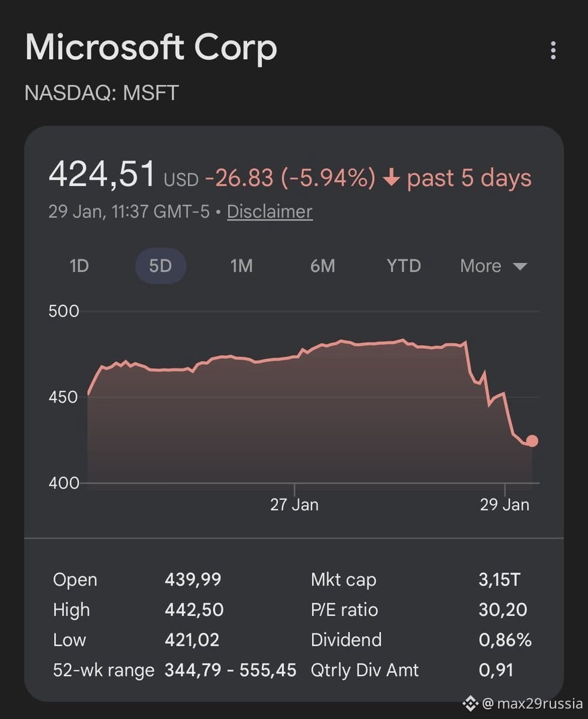Viewport: 588px width, 719px height.
Task: Click the Microsoft Corp title
Action: 151,48
